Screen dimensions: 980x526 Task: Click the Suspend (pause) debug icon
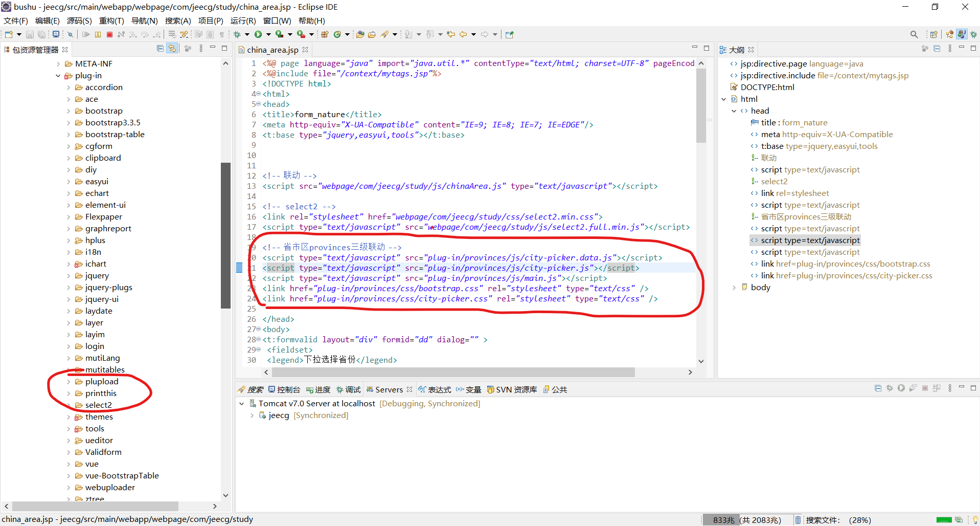pos(98,34)
